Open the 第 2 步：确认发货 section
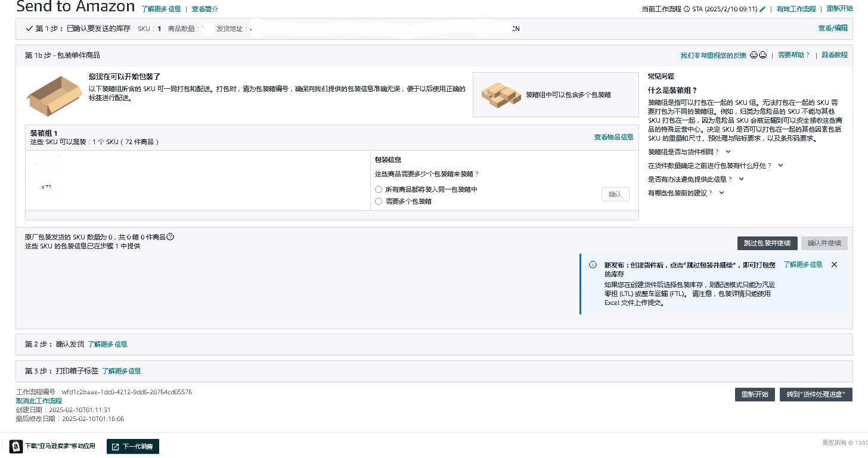Image resolution: width=868 pixels, height=458 pixels. (434, 344)
